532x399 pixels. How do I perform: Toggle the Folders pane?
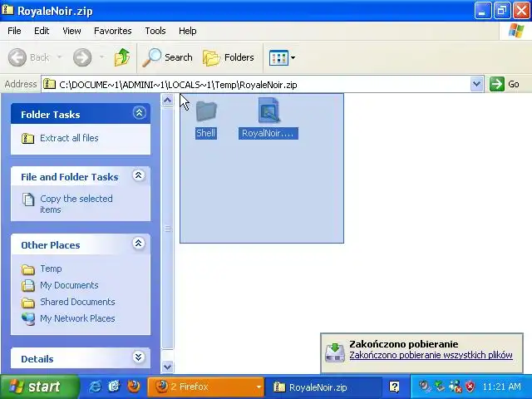coord(229,57)
